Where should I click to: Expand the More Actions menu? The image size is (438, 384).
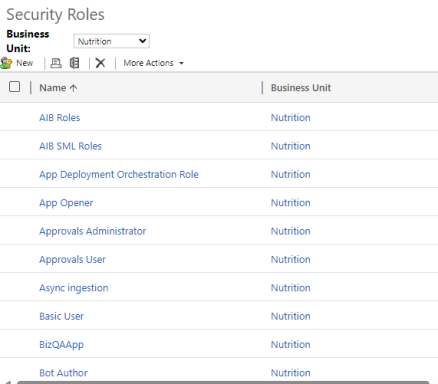(153, 63)
